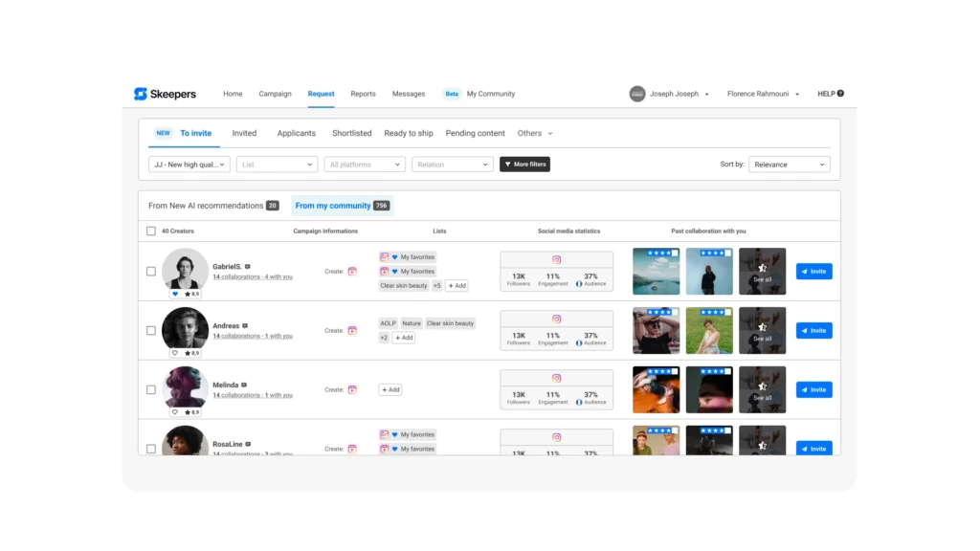Open the Relation filter dropdown
Viewport: 980px width, 551px height.
click(x=452, y=165)
